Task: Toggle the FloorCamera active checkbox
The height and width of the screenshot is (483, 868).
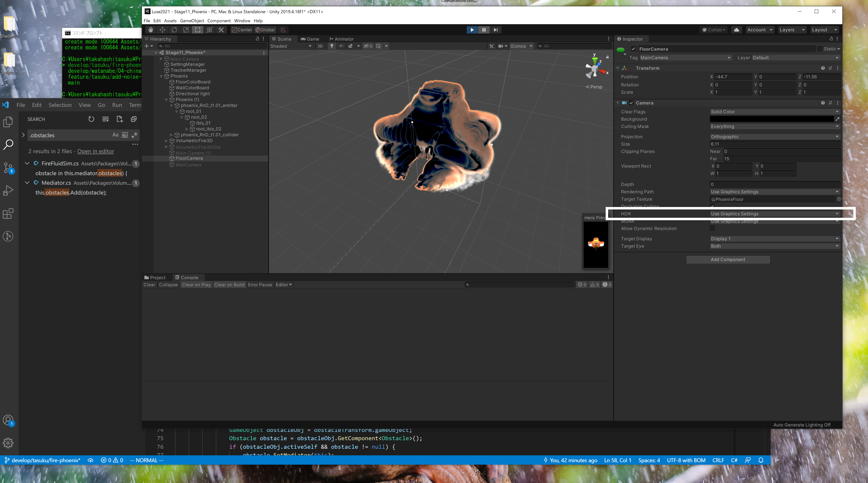Action: point(634,49)
